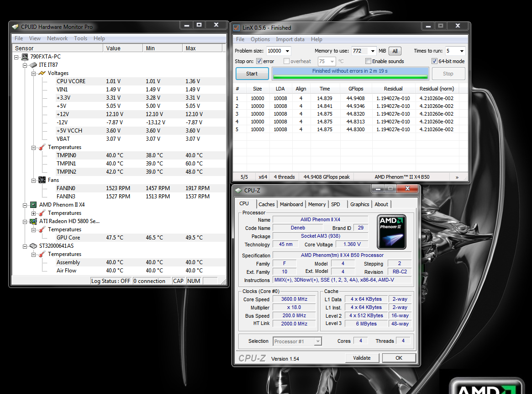Click the thermometer icon beside ITE IT87 Temperatures

click(x=42, y=147)
